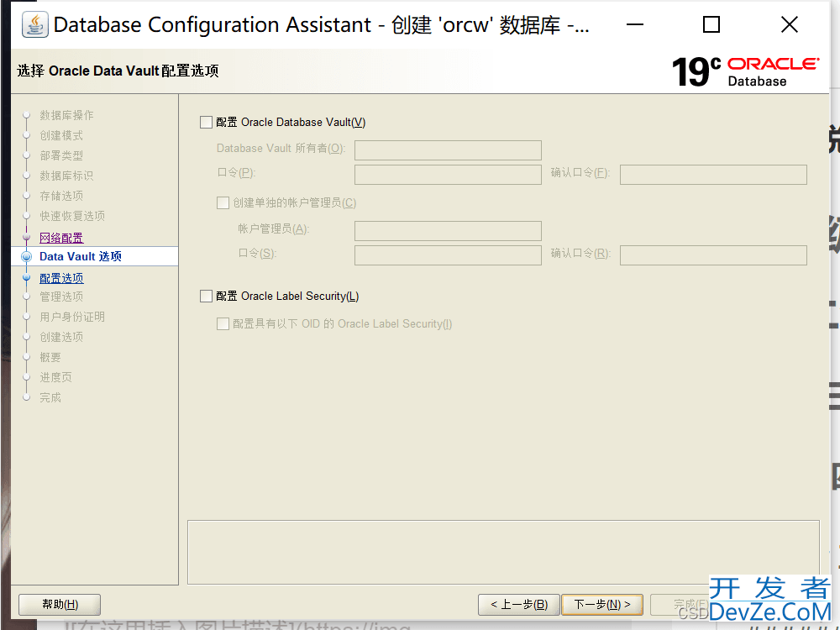Click the 完成 step in sidebar
The image size is (840, 630).
(50, 397)
